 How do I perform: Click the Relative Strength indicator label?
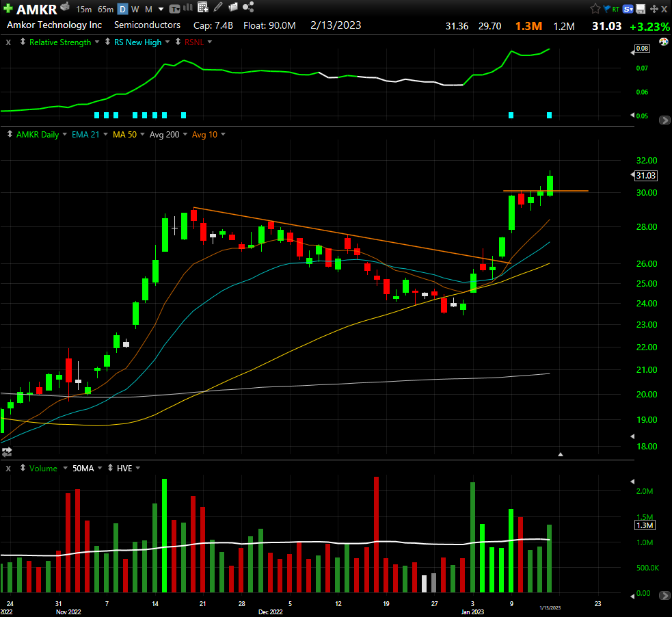click(x=60, y=42)
